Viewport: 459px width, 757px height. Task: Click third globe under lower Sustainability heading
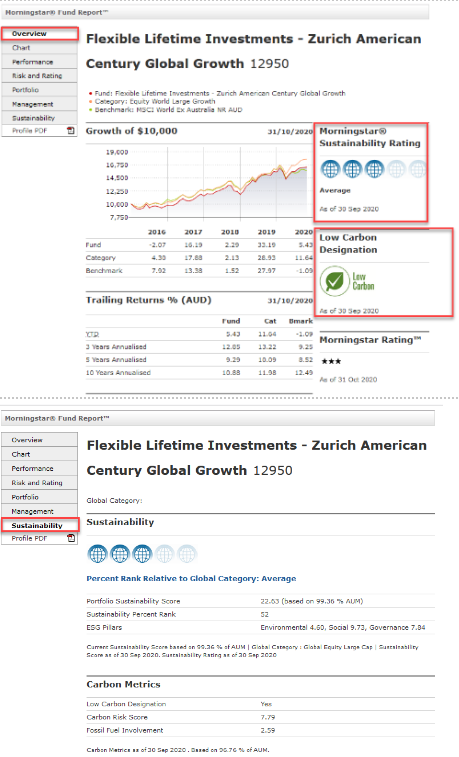tap(142, 554)
